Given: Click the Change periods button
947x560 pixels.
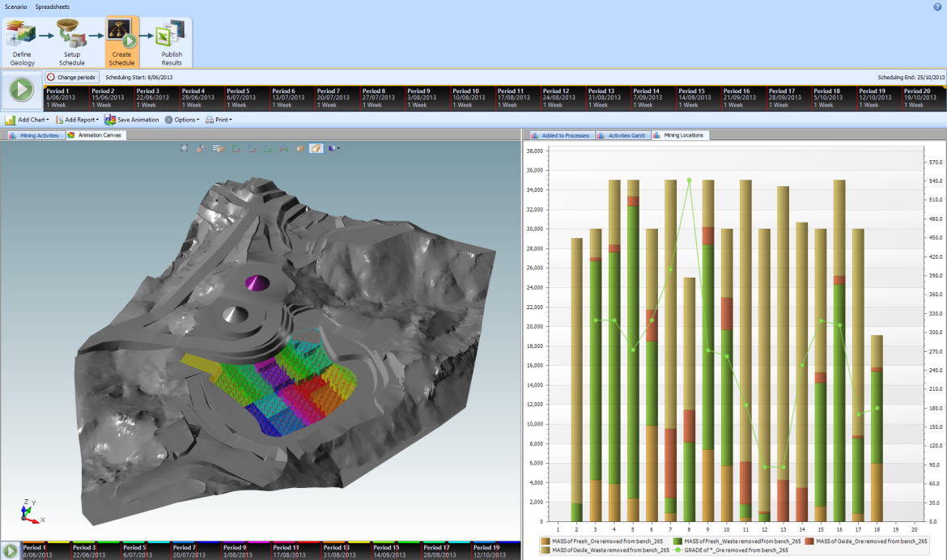Looking at the screenshot, I should [x=71, y=77].
